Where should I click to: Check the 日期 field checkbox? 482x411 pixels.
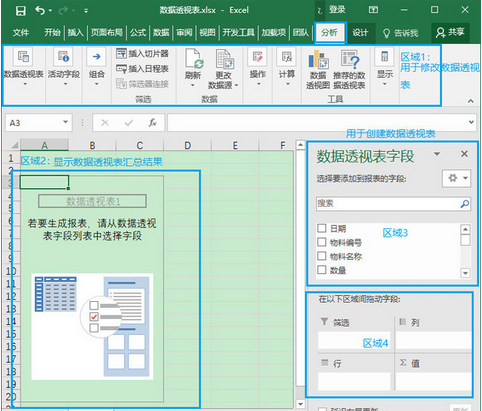pos(321,228)
